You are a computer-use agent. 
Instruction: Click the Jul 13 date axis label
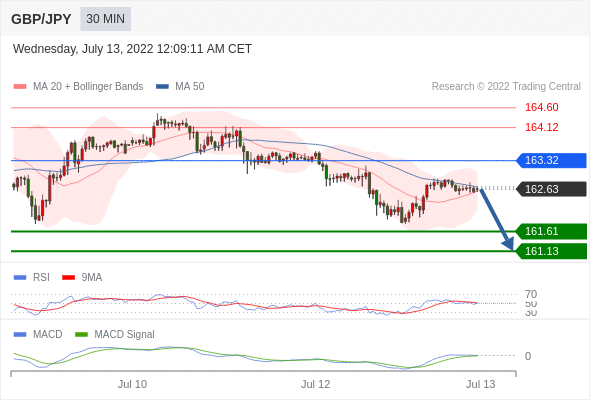(481, 384)
